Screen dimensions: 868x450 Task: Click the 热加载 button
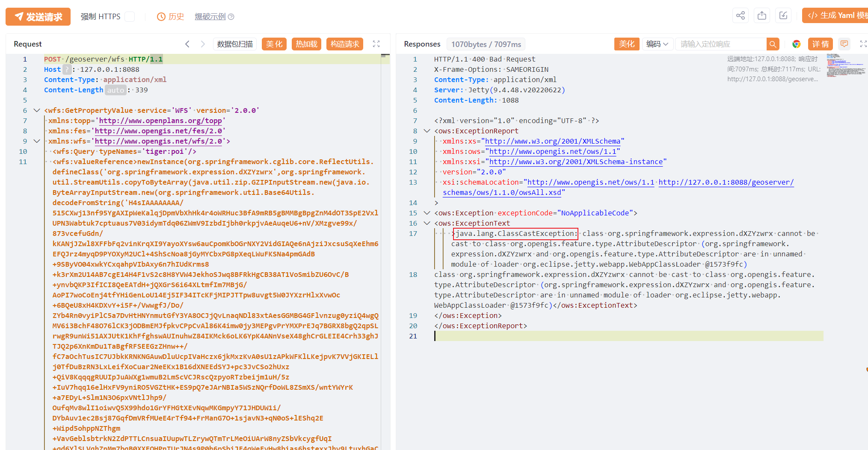click(x=306, y=44)
